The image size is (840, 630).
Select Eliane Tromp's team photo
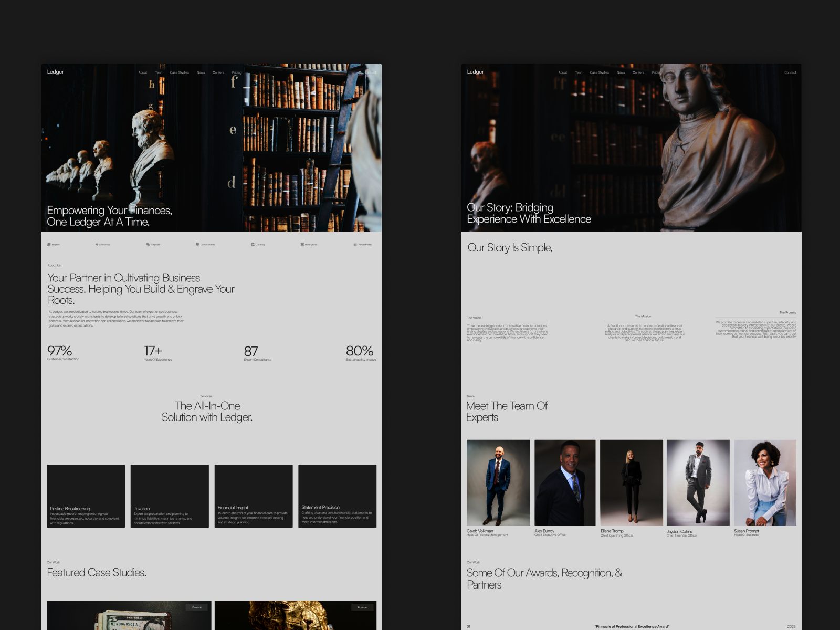coord(632,482)
